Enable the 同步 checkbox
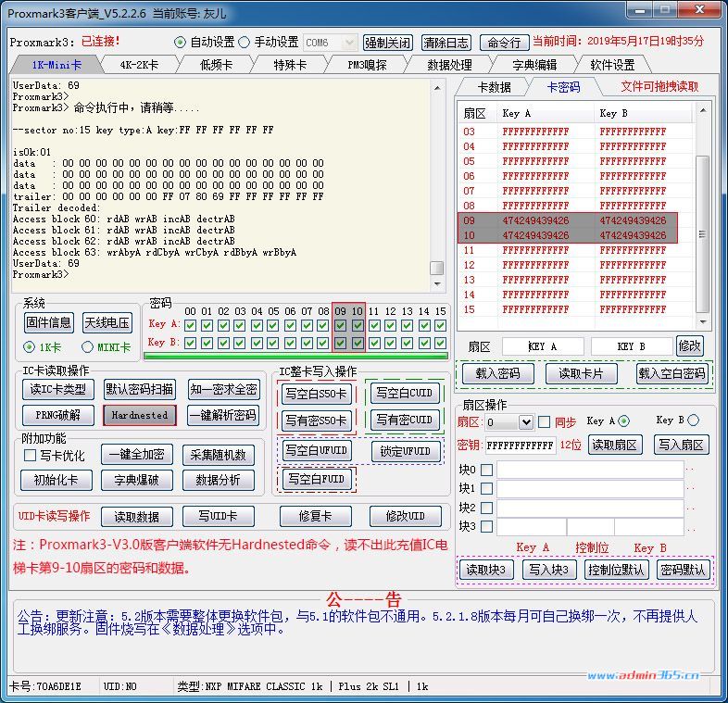 [x=544, y=422]
